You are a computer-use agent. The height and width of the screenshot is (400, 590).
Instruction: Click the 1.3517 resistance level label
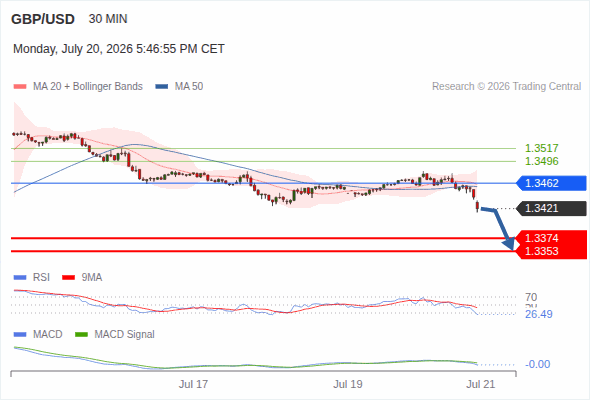click(541, 148)
